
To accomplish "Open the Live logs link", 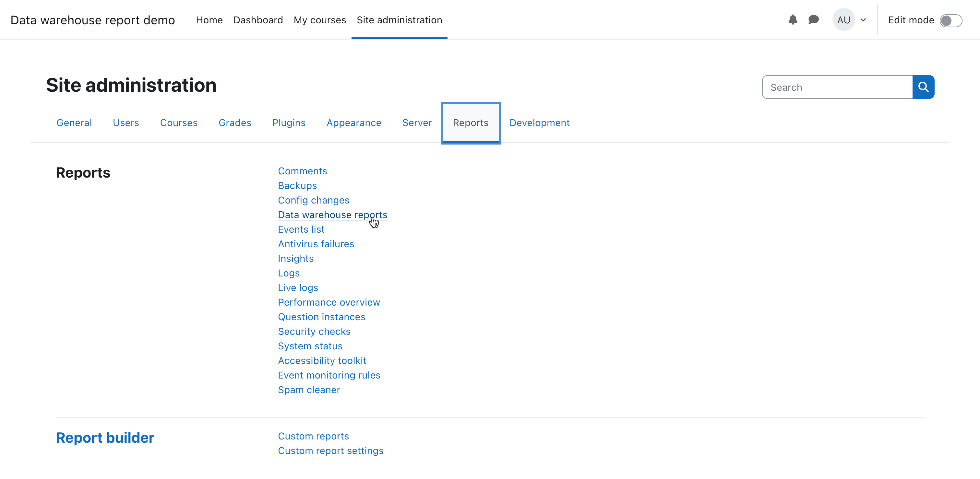I will (298, 288).
